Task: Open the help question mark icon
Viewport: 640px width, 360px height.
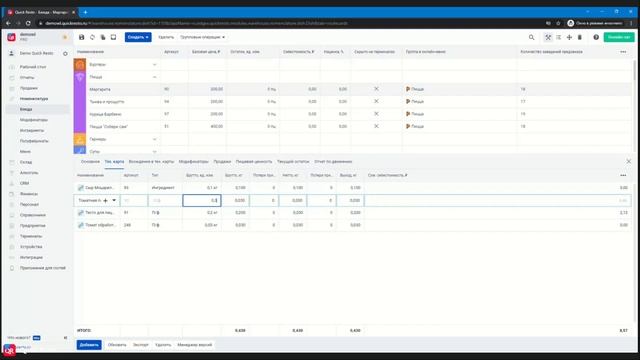Action: 596,37
